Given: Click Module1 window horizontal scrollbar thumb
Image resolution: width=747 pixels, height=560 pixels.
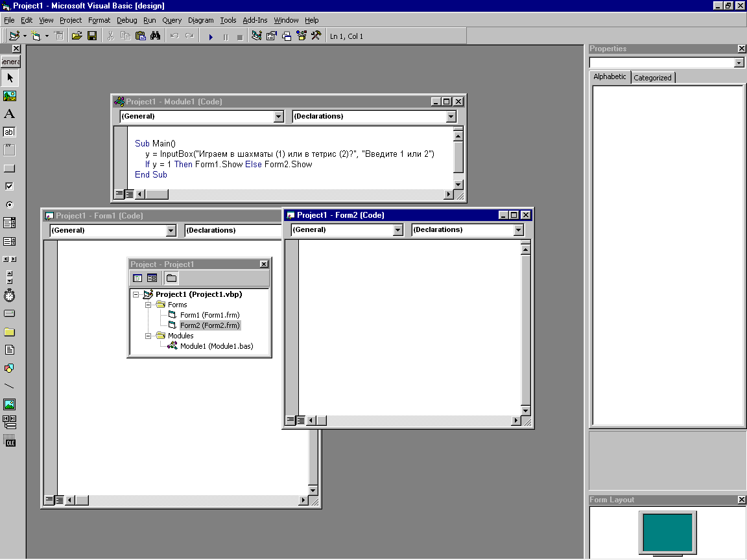Looking at the screenshot, I should tap(157, 194).
